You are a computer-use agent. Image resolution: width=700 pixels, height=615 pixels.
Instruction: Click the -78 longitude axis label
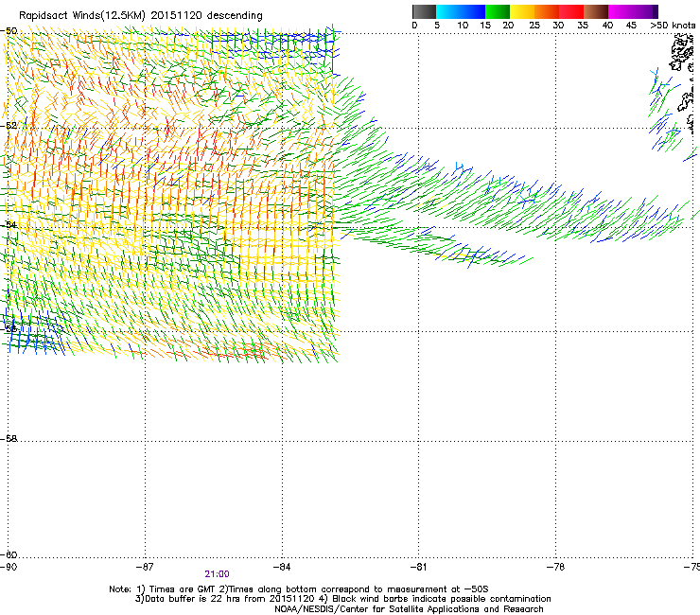point(555,567)
